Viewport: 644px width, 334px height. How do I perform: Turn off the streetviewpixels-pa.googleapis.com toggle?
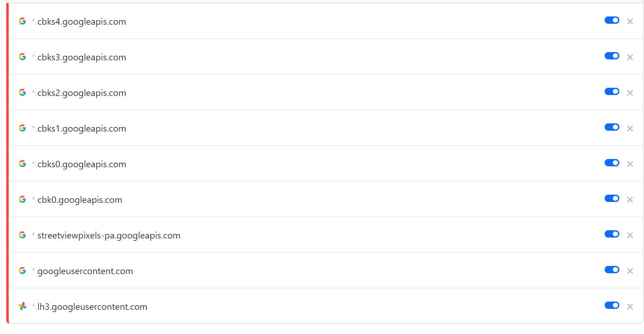612,234
